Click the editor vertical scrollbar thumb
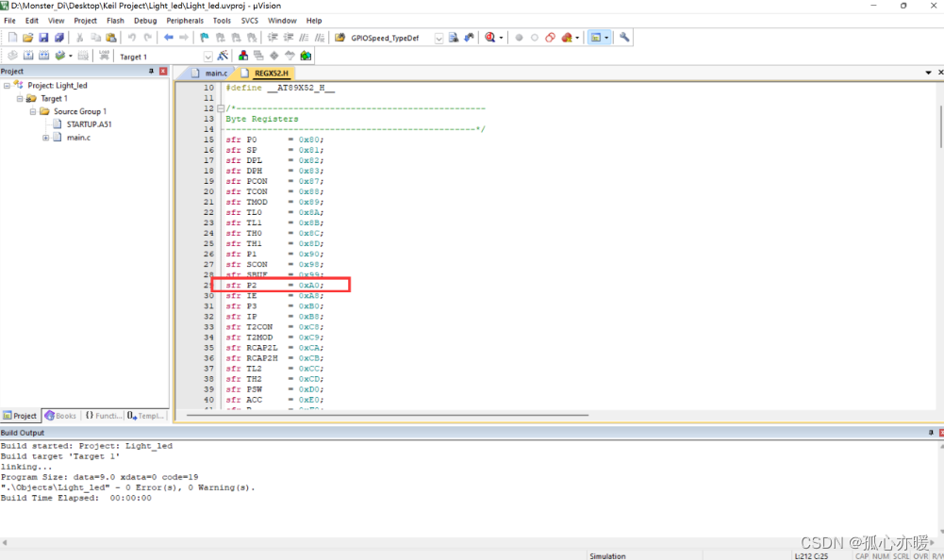944x560 pixels. pos(940,126)
